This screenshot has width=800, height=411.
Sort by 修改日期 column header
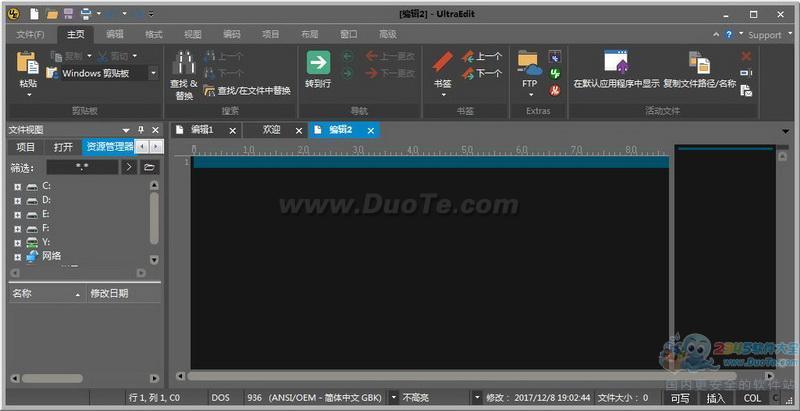coord(123,294)
